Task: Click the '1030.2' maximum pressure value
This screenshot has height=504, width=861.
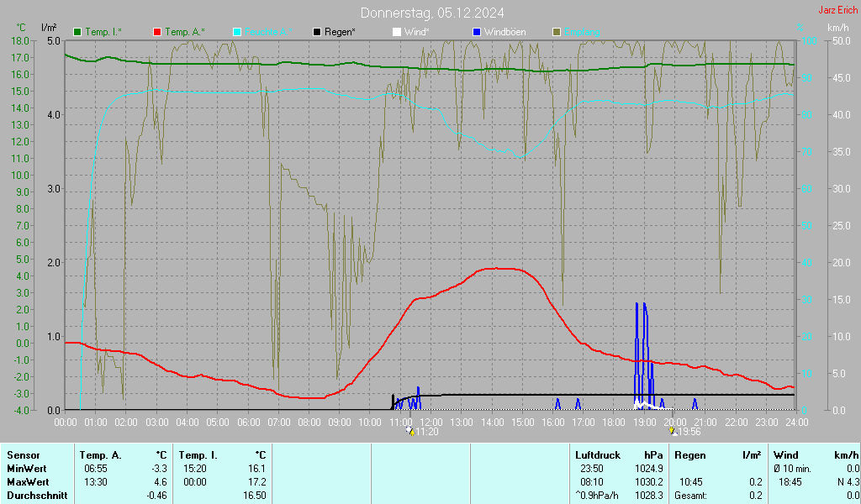Action: [649, 482]
